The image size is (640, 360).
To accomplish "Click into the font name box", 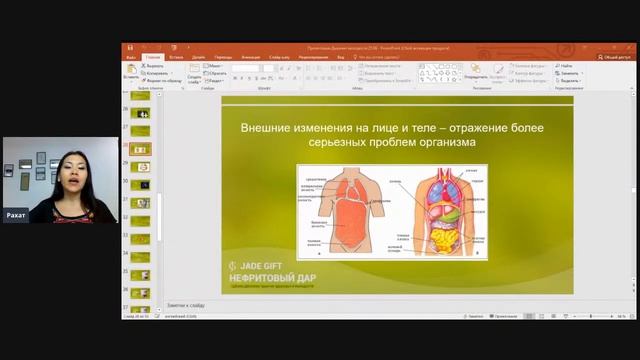I will tap(246, 68).
